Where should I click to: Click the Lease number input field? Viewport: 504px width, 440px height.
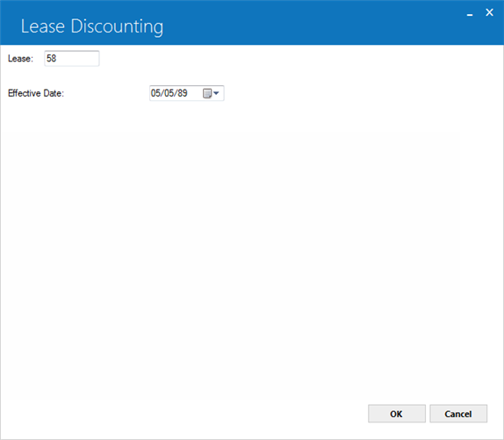72,59
